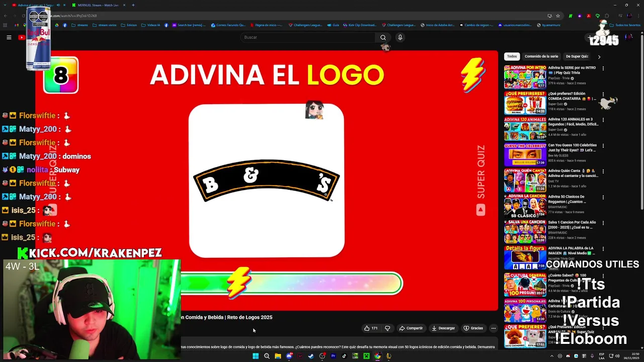Open the clock showing 22:50

632,356
